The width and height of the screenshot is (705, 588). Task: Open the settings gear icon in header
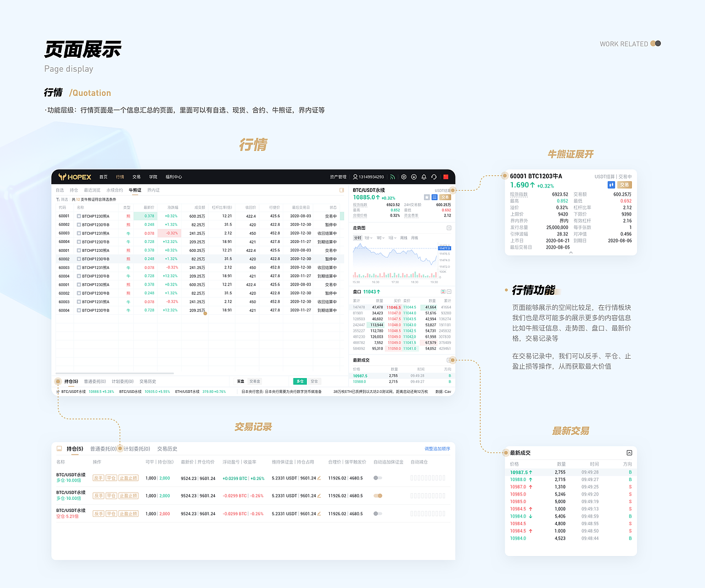click(x=404, y=177)
